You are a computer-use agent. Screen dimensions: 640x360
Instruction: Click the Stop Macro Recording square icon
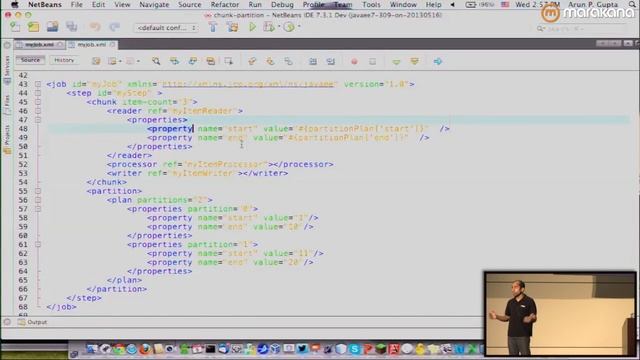(373, 62)
